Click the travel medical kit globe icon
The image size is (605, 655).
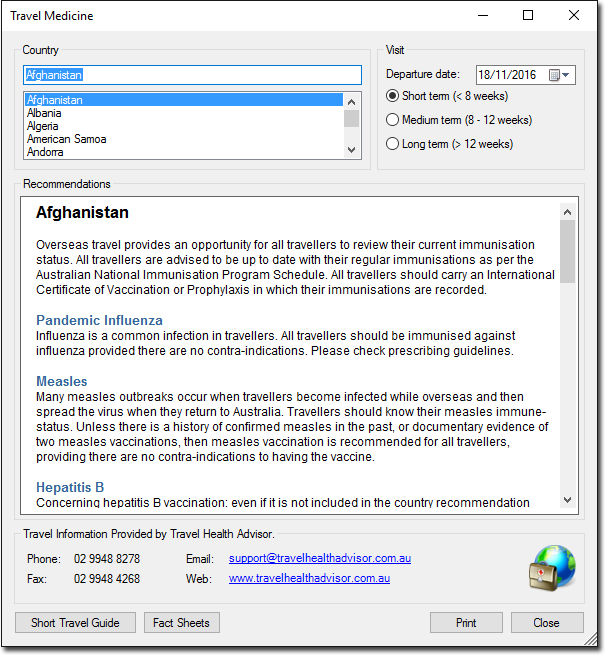[x=552, y=568]
